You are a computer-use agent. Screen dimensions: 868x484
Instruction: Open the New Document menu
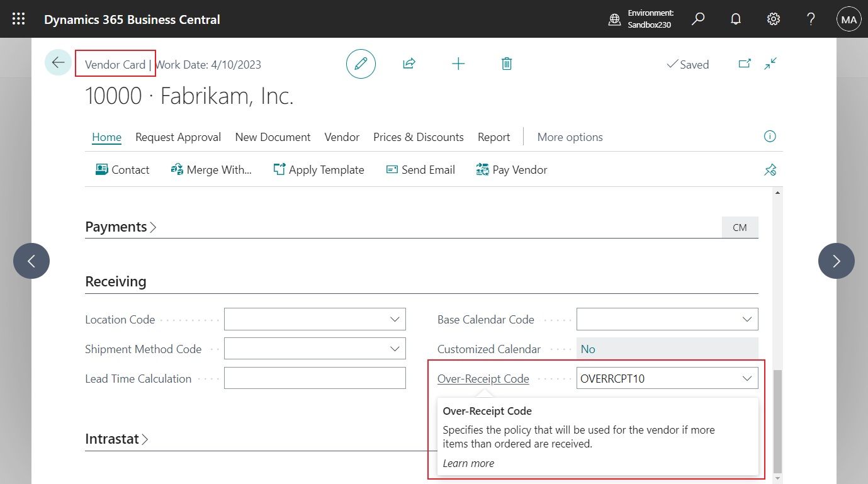pyautogui.click(x=273, y=137)
